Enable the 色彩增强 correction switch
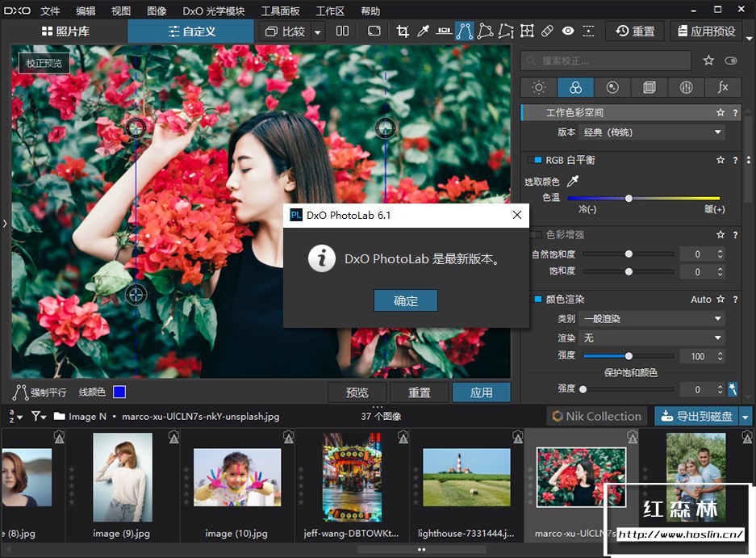The height and width of the screenshot is (558, 756). (537, 234)
